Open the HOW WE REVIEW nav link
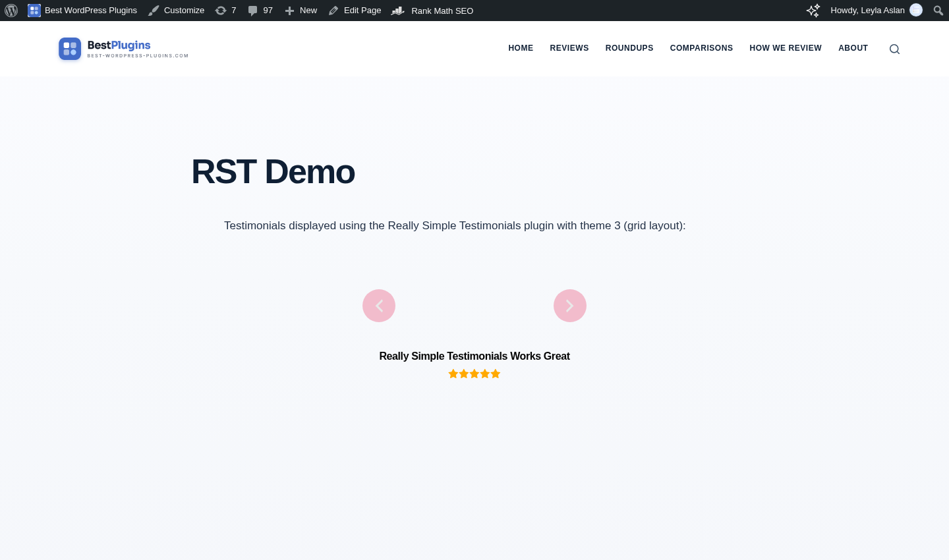Screen dimensions: 949x560 [x=786, y=48]
